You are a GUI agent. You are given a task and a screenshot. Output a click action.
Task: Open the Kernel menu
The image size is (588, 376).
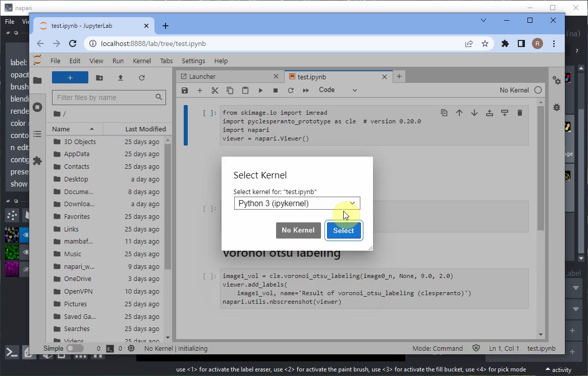tap(142, 61)
